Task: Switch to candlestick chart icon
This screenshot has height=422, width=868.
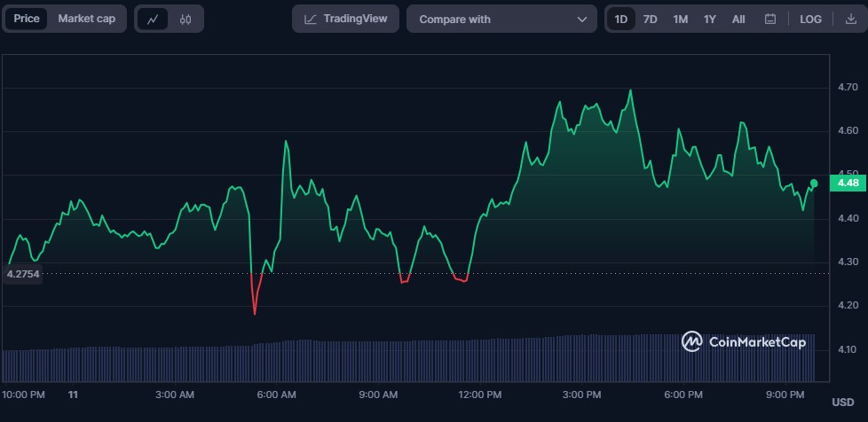Action: click(185, 19)
